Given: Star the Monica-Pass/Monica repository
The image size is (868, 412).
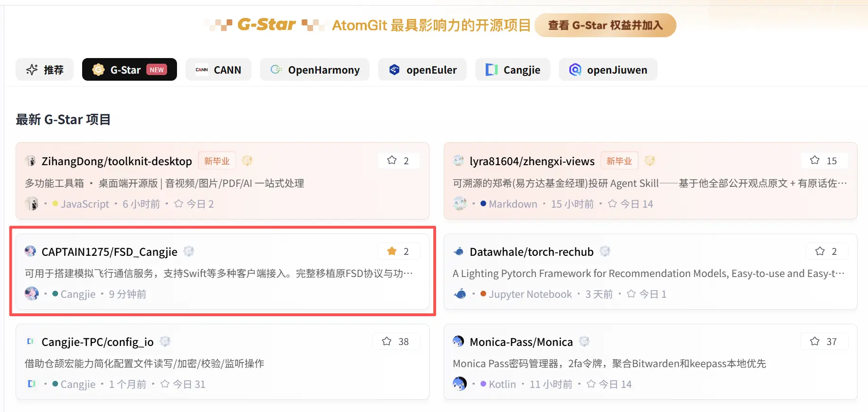Looking at the screenshot, I should [824, 342].
